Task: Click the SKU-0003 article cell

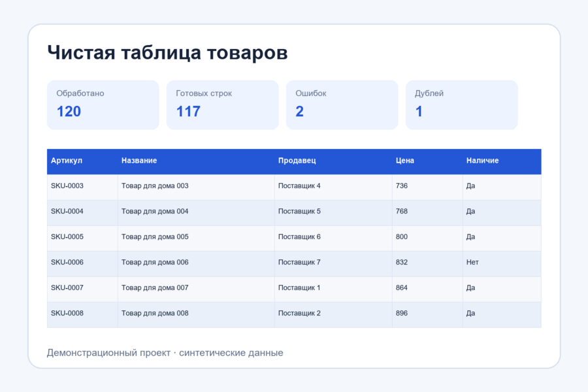Action: click(82, 187)
